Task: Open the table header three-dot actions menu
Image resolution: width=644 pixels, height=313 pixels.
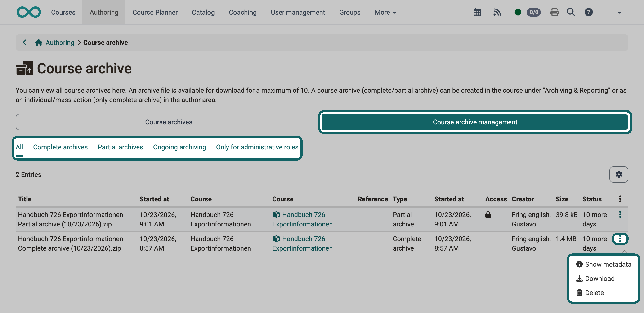Action: tap(620, 199)
